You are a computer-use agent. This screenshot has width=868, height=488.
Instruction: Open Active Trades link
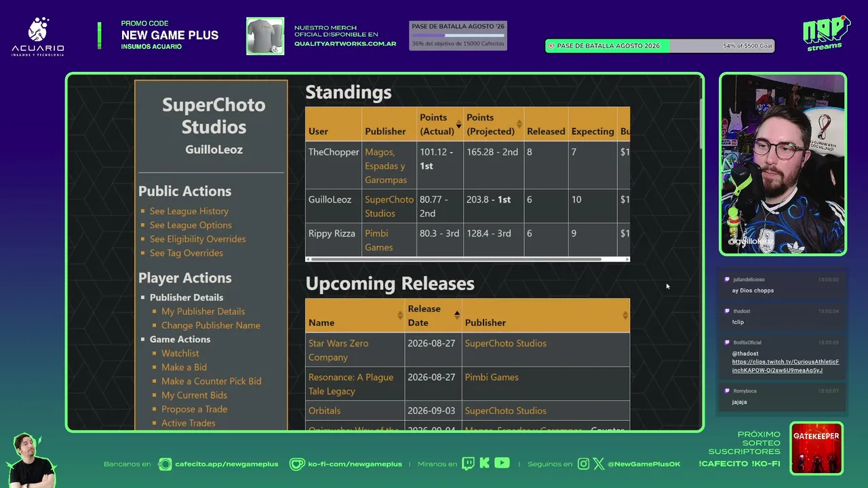189,423
